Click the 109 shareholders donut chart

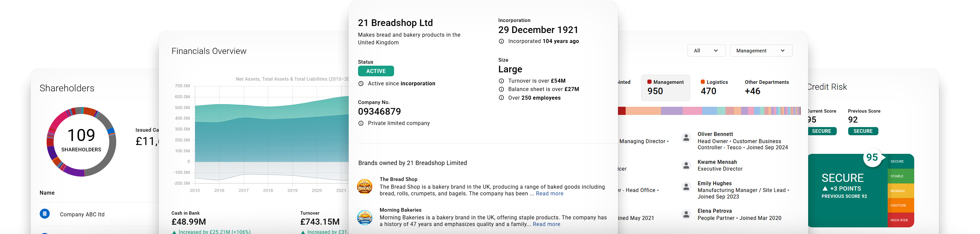81,142
